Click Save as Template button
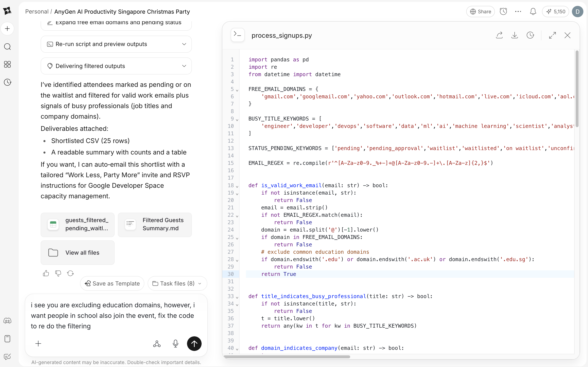This screenshot has width=588, height=367. tap(112, 283)
